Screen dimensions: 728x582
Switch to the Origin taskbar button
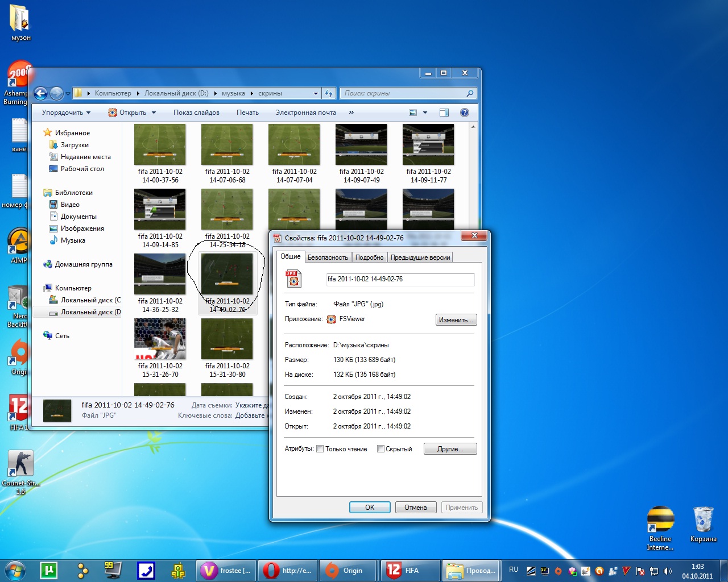tap(349, 570)
